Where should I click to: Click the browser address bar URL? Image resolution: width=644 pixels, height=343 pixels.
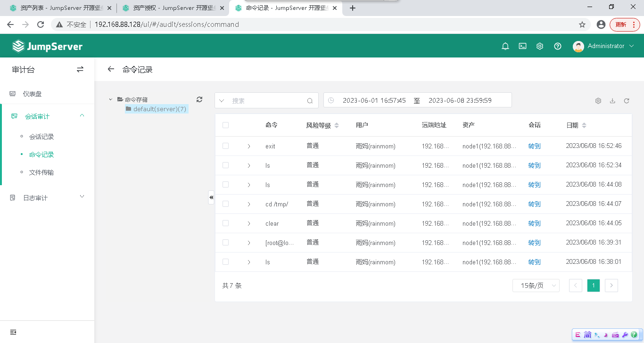[x=167, y=24]
